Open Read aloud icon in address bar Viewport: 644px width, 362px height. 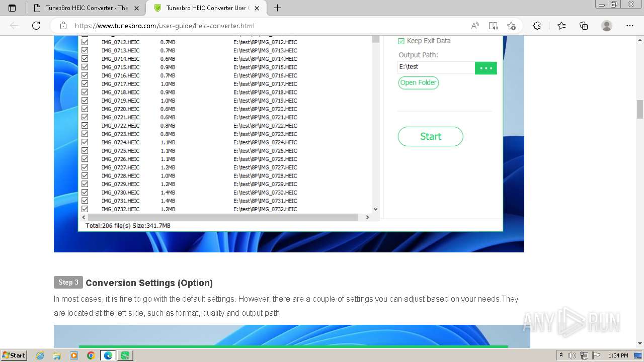pyautogui.click(x=474, y=26)
